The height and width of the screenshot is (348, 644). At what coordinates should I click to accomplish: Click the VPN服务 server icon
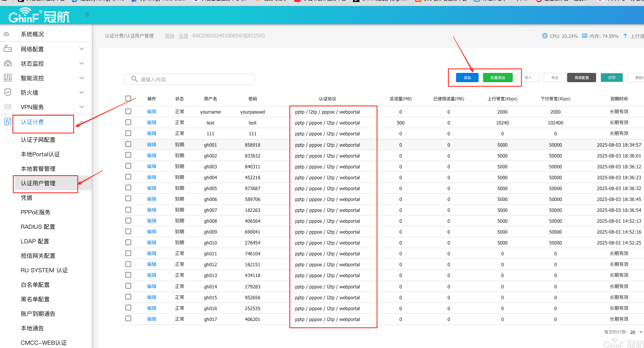coord(8,107)
